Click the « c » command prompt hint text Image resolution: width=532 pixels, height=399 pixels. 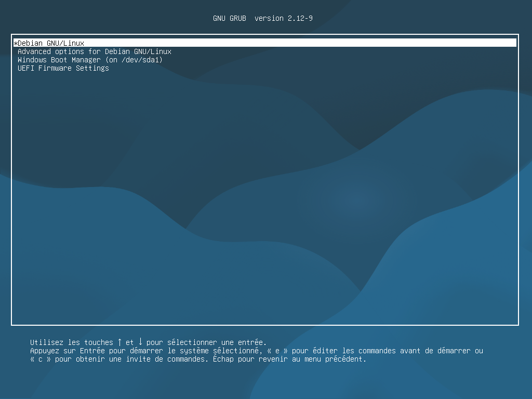tap(40, 358)
